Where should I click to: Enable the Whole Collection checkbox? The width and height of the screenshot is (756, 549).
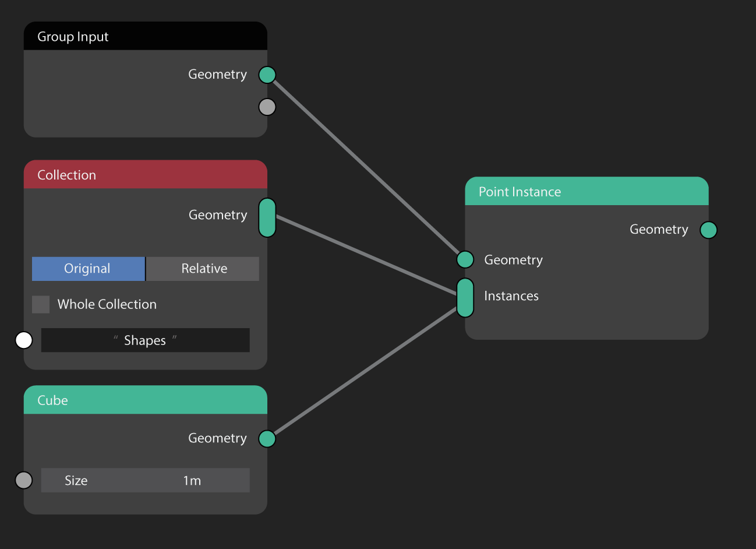tap(41, 304)
